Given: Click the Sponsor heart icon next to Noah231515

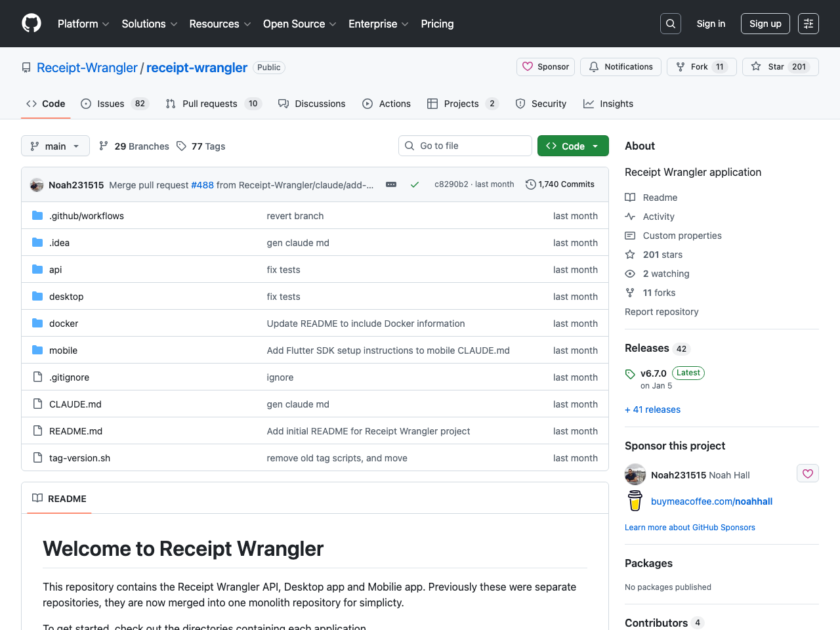Looking at the screenshot, I should [x=807, y=473].
